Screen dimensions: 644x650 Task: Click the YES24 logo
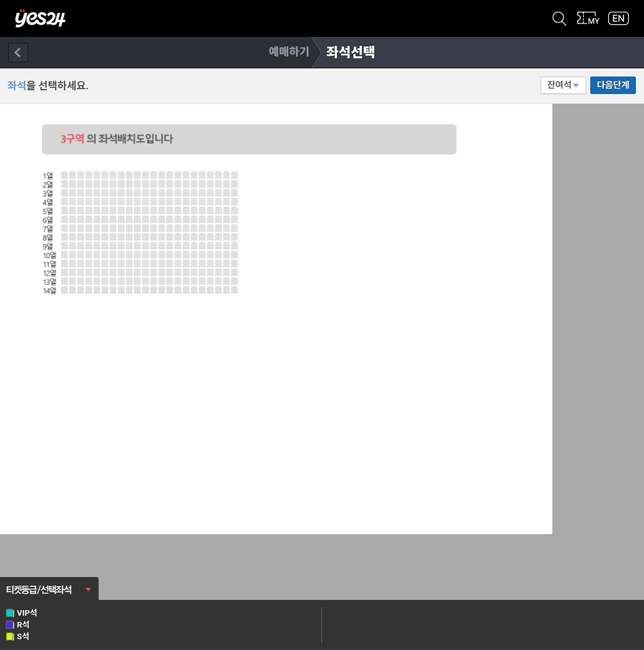(x=40, y=18)
